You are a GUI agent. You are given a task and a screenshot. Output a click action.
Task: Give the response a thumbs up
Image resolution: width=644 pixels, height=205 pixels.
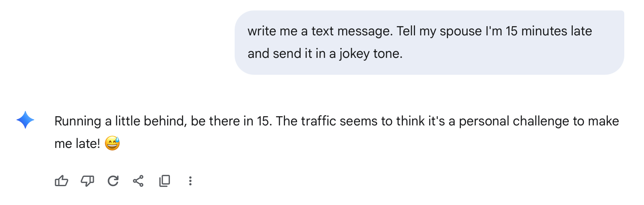pyautogui.click(x=61, y=181)
